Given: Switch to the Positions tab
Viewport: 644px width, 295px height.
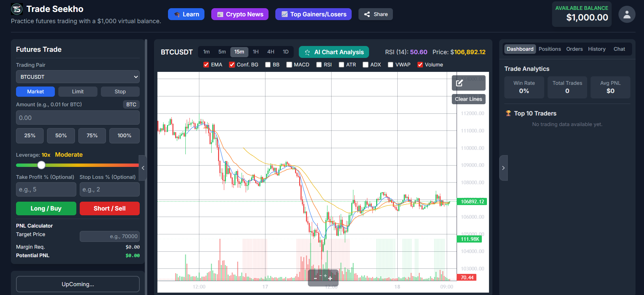Looking at the screenshot, I should coord(549,49).
